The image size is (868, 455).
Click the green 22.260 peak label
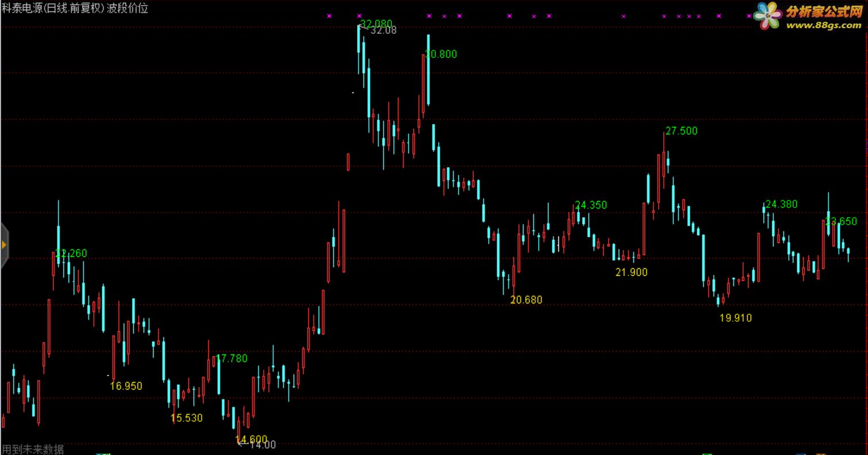click(x=71, y=253)
